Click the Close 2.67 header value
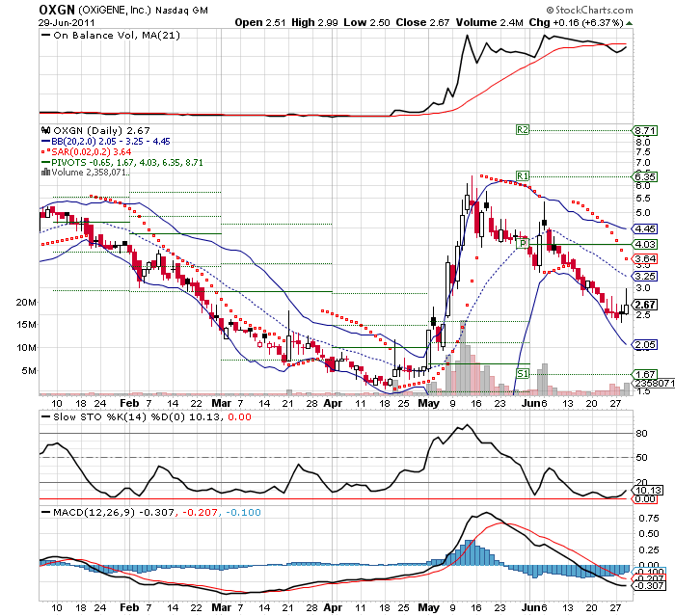This screenshot has height=616, width=675. click(x=422, y=22)
